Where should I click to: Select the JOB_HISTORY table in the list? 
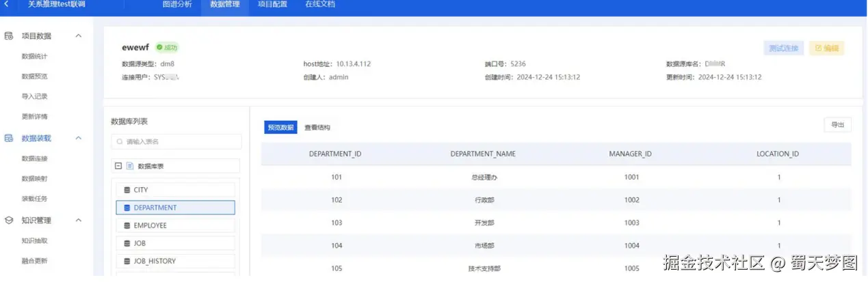[x=176, y=261]
